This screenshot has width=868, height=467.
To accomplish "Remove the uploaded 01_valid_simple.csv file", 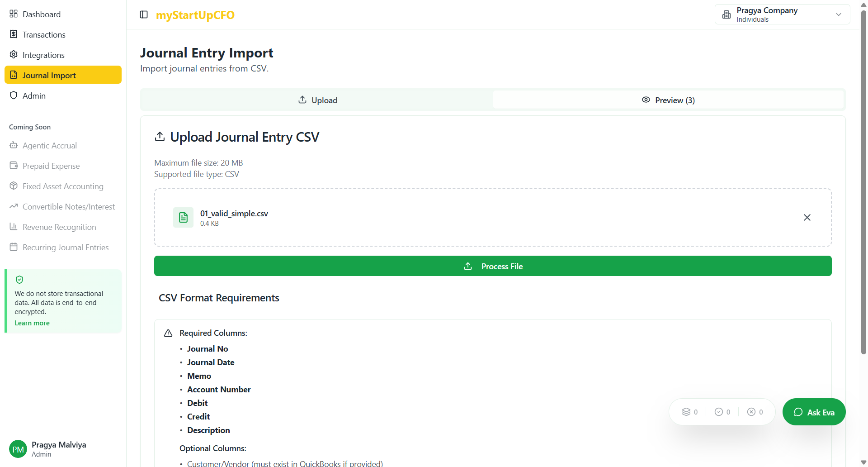I will (807, 217).
